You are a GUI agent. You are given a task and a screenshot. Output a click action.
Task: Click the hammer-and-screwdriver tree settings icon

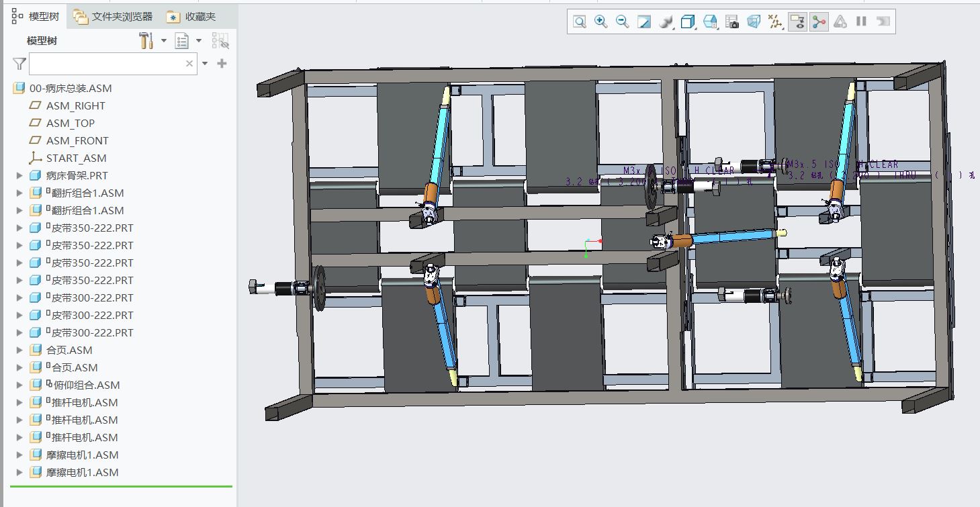(146, 41)
